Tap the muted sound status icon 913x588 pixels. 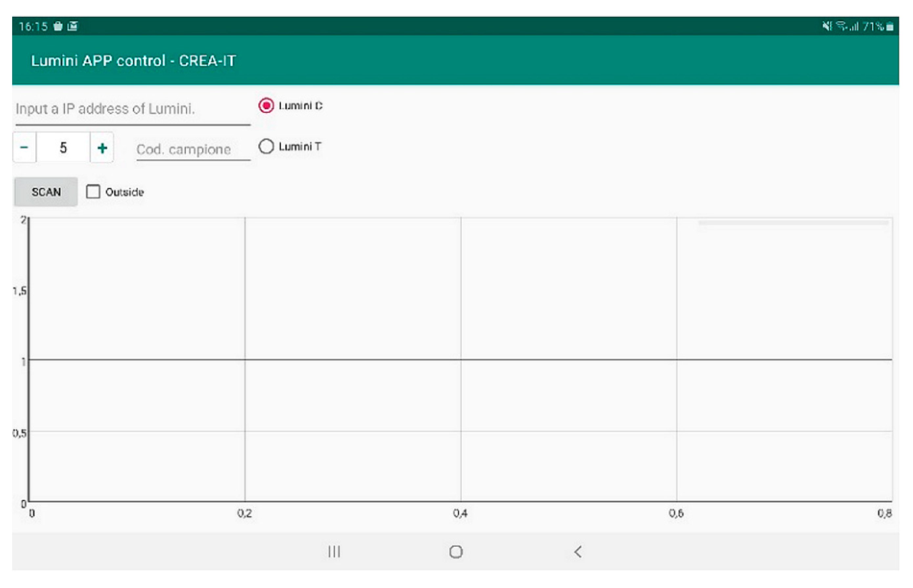pyautogui.click(x=827, y=26)
